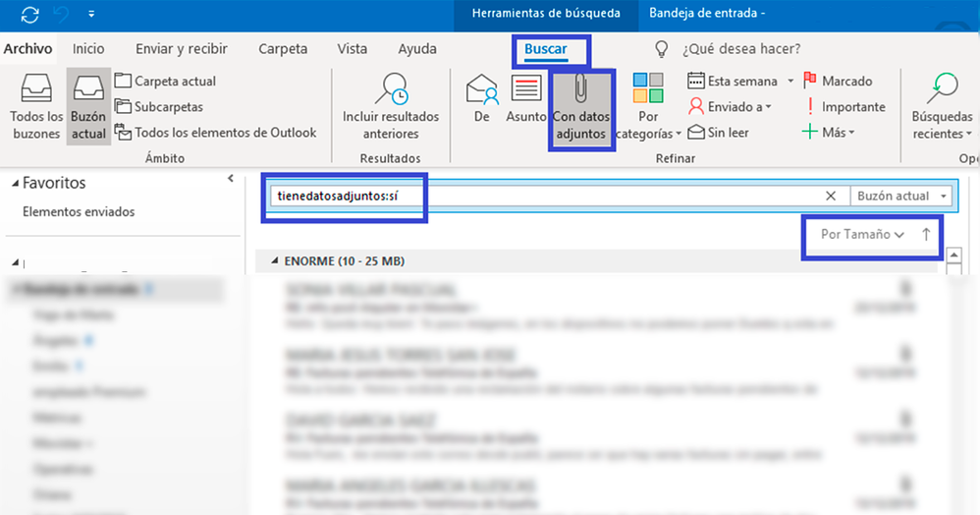
Task: Click Incluir resultados anteriores
Action: point(391,106)
